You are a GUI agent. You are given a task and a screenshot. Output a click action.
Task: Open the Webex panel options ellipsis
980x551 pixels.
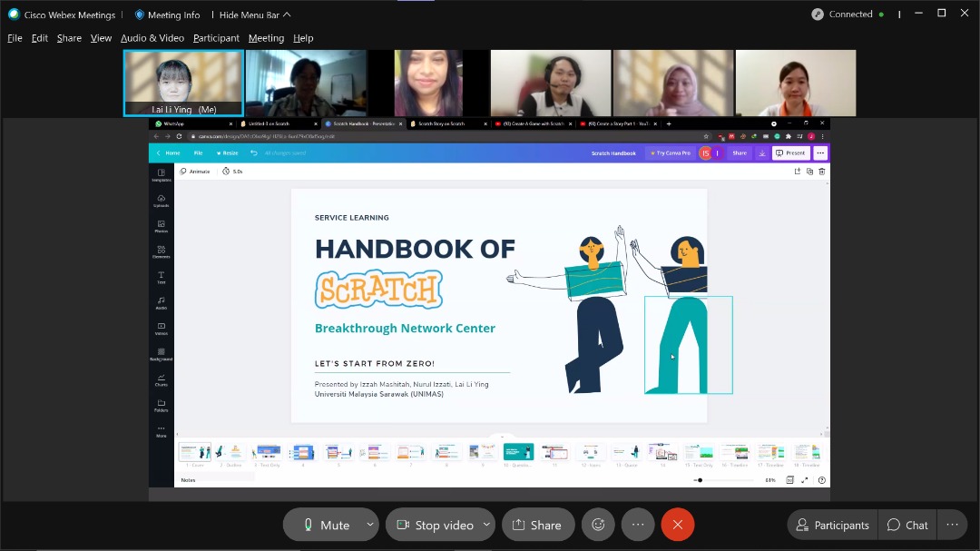coord(953,525)
